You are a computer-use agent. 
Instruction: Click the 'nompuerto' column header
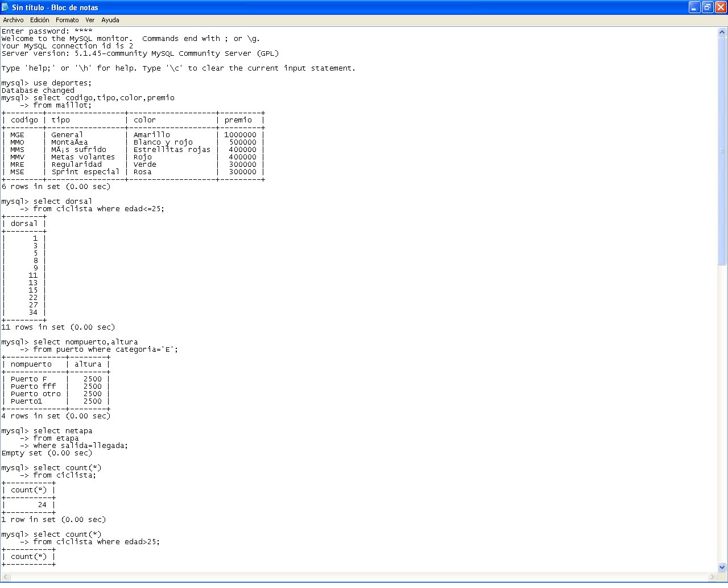tap(31, 364)
